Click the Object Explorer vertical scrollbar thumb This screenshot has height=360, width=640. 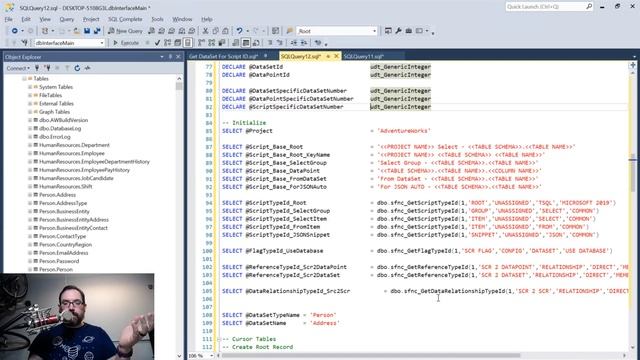pos(179,87)
